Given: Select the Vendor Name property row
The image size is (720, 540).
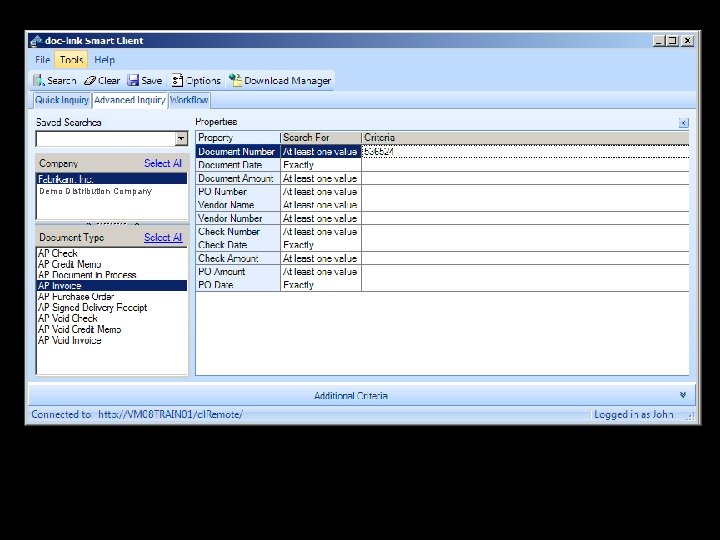Looking at the screenshot, I should click(x=238, y=205).
